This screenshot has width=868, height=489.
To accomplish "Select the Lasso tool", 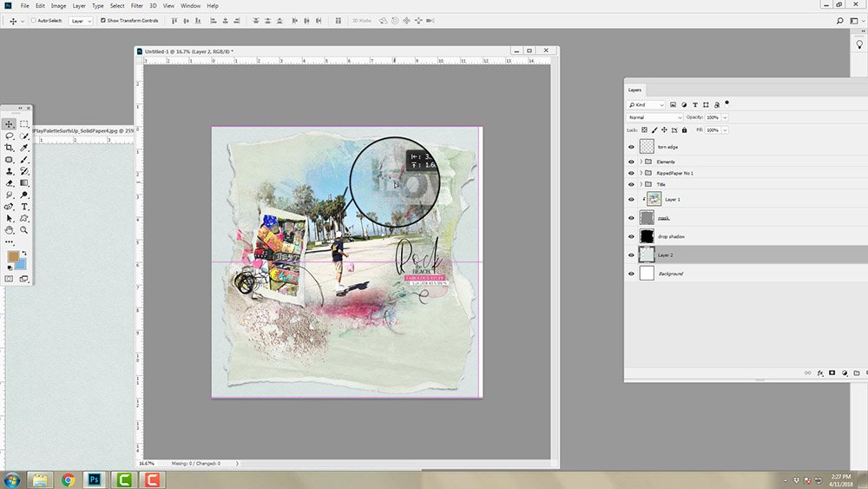I will coord(10,136).
